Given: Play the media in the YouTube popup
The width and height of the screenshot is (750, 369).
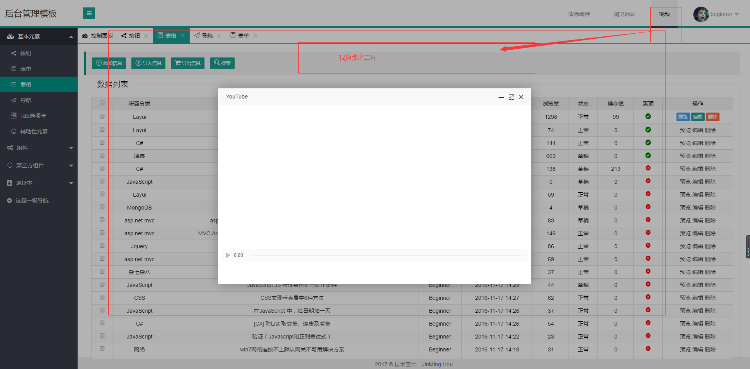Looking at the screenshot, I should tap(228, 255).
